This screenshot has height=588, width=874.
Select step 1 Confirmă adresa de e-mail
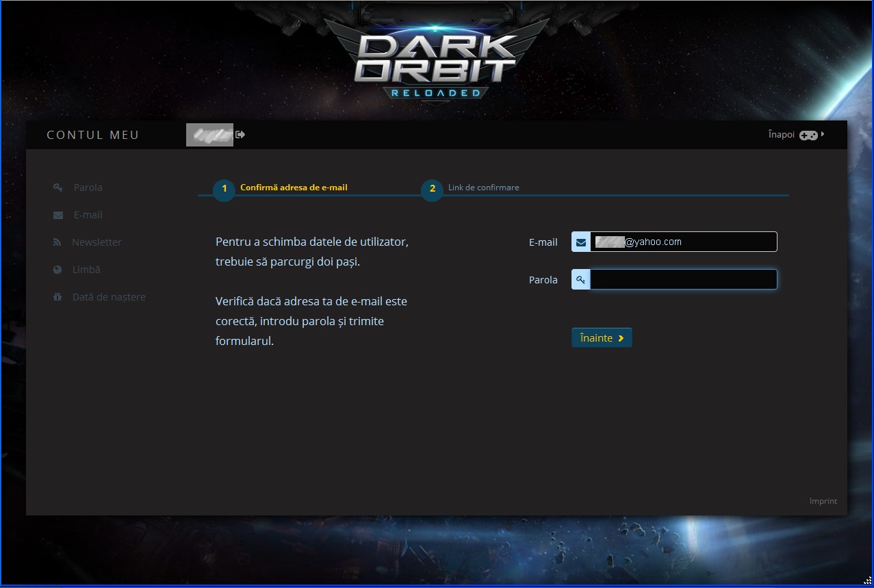pyautogui.click(x=294, y=188)
